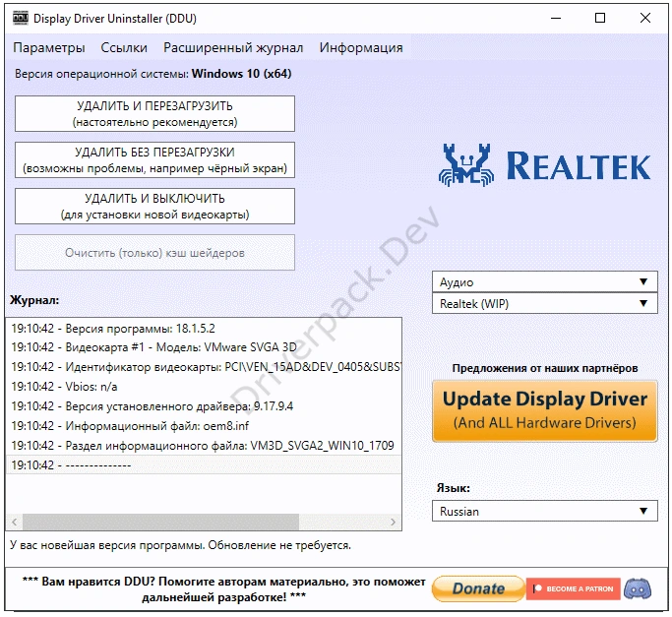
Task: Click the log's left scroll arrow
Action: [x=15, y=522]
